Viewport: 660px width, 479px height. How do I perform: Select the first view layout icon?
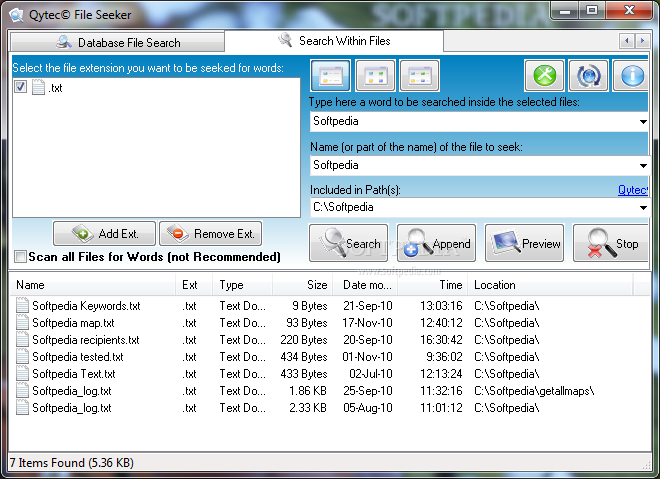tap(330, 76)
